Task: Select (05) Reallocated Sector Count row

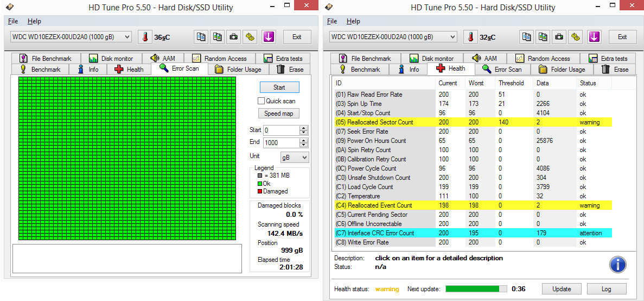Action: coord(473,122)
